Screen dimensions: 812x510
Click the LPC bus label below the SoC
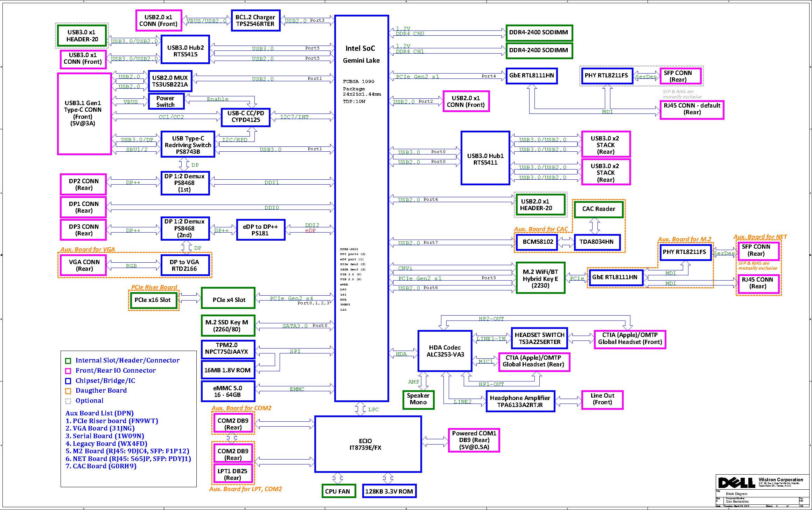[373, 409]
